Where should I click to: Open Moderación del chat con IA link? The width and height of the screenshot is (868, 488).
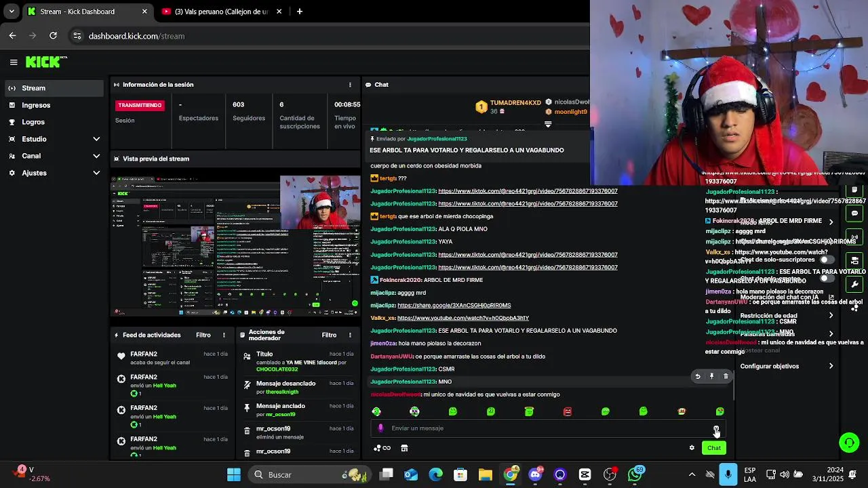point(787,298)
